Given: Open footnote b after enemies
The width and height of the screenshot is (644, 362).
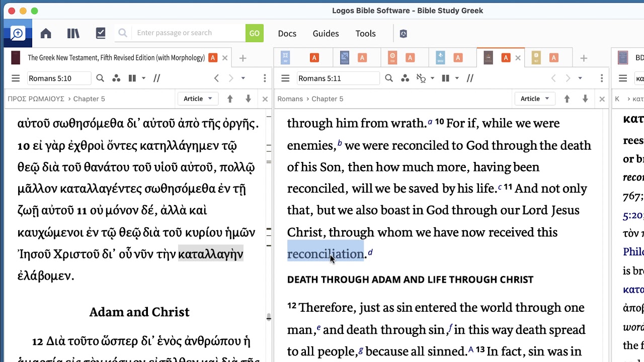Looking at the screenshot, I should [340, 143].
